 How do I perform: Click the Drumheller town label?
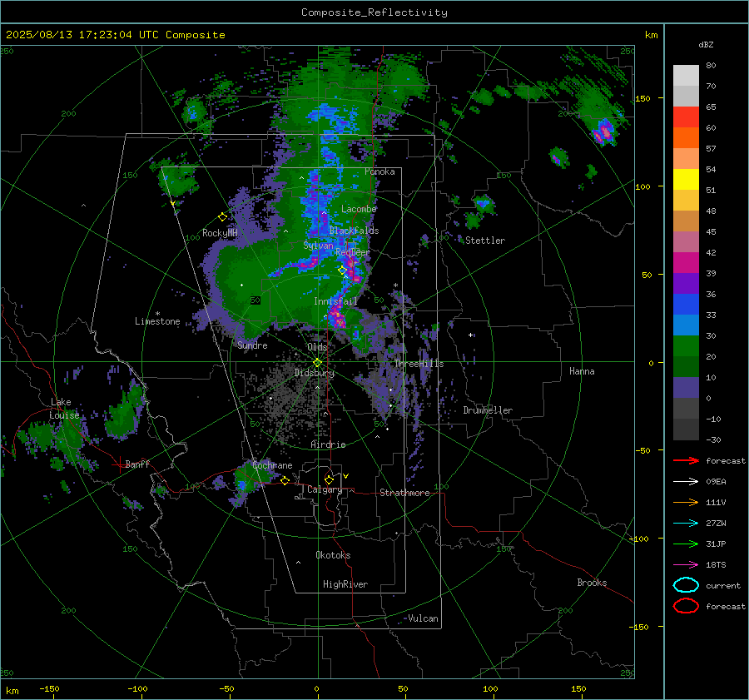point(488,410)
